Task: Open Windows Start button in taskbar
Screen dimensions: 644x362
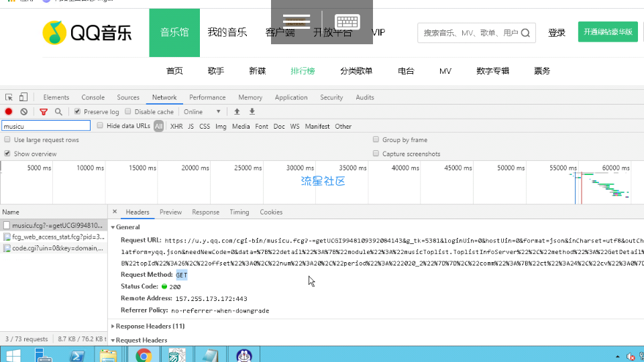Action: [13, 355]
